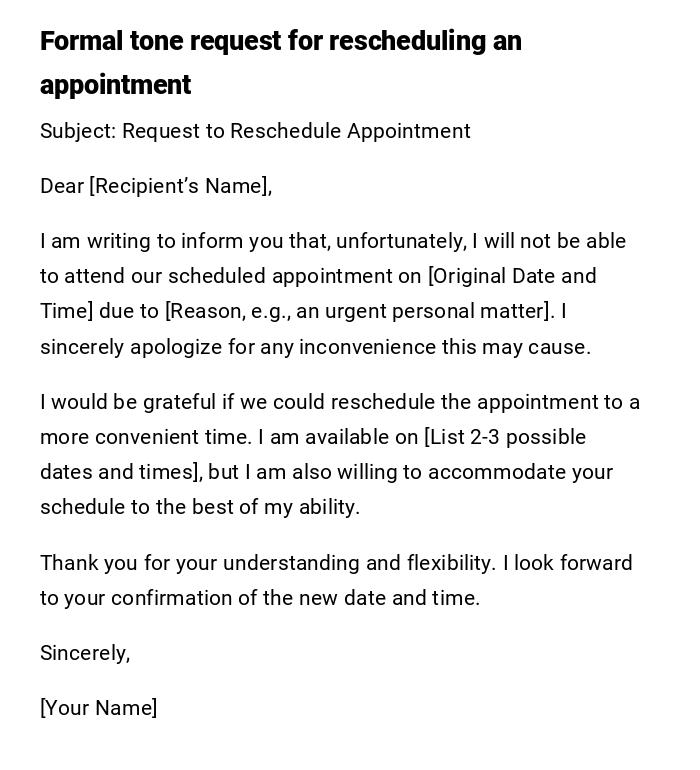Click the phrase 'more convenient time'
700x770 pixels.
[145, 437]
